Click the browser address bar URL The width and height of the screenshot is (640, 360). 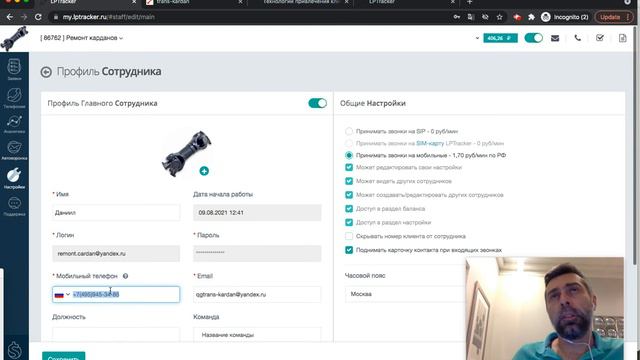click(109, 17)
